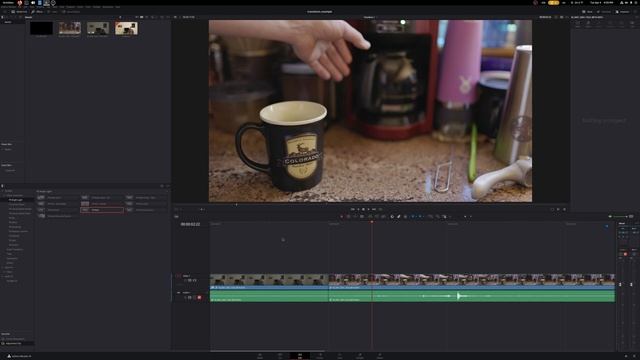Open the Project Manager home icon
Image resolution: width=640 pixels, height=360 pixels.
pyautogui.click(x=626, y=356)
